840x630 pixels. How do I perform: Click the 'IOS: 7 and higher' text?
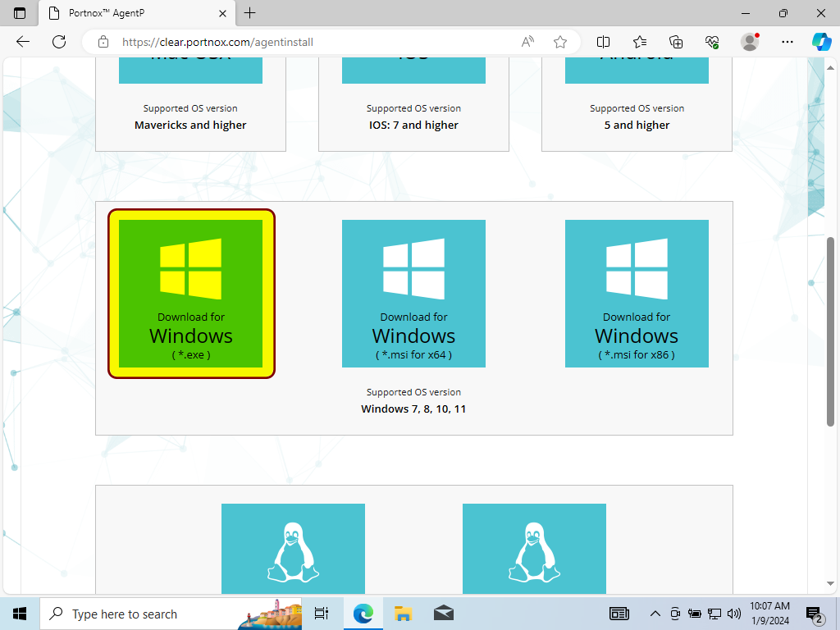[x=413, y=126]
